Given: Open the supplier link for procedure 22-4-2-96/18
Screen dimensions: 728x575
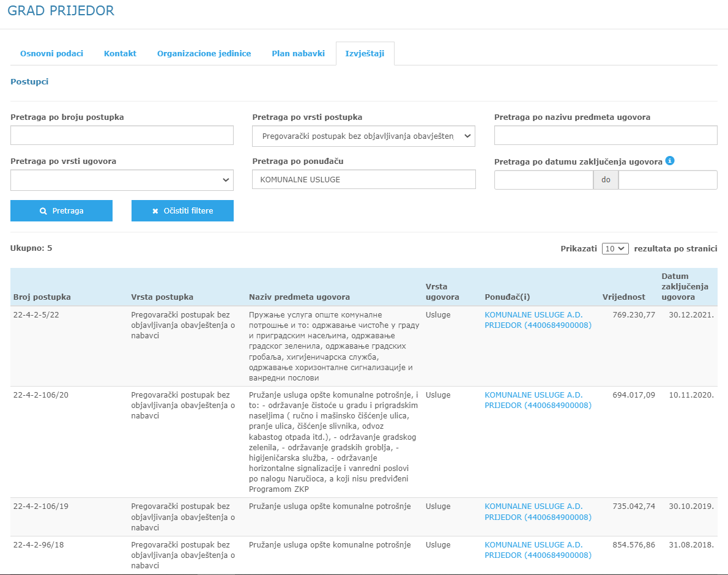Looking at the screenshot, I should (538, 550).
